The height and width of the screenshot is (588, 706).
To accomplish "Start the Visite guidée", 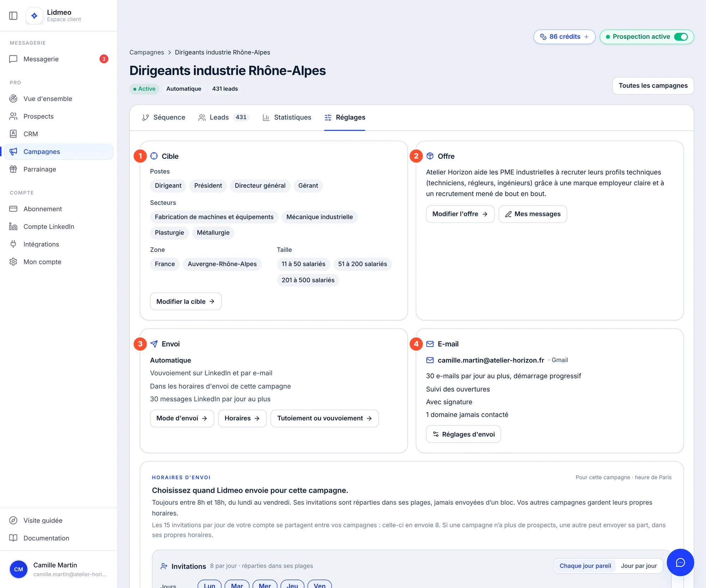I will click(59, 520).
